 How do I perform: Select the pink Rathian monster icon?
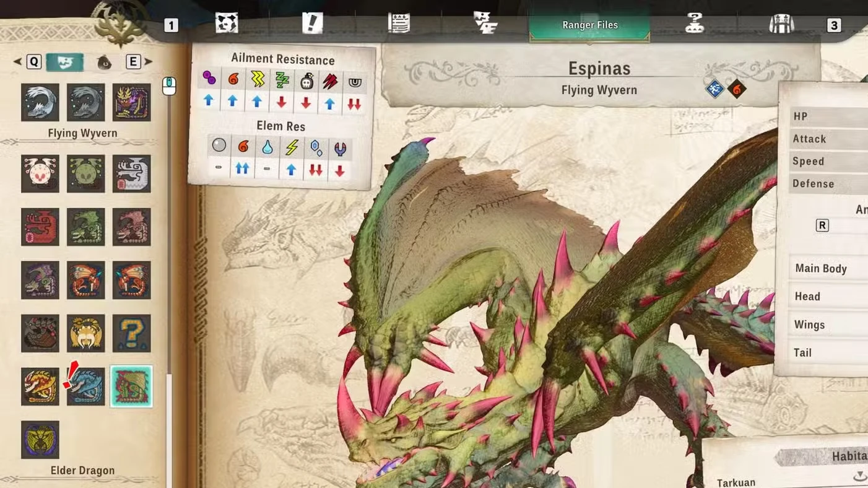click(x=132, y=227)
